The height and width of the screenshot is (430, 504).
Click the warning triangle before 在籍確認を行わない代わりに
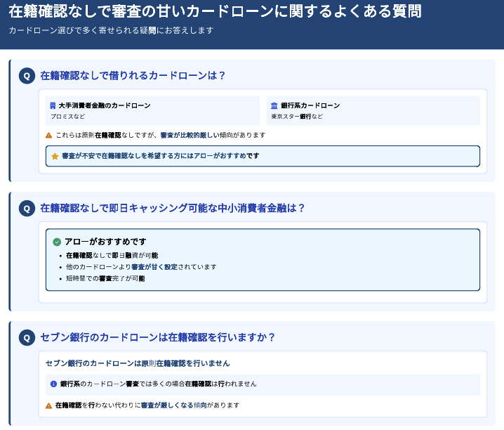[x=49, y=405]
